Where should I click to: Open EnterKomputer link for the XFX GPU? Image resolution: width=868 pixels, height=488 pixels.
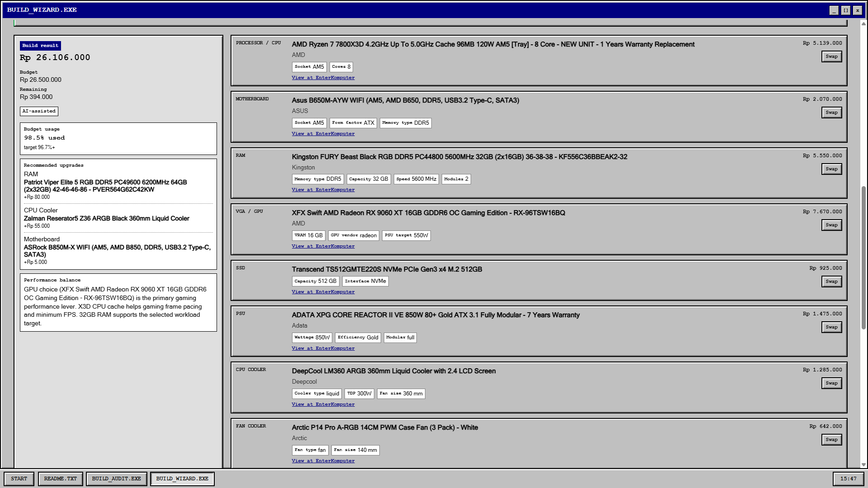pyautogui.click(x=323, y=246)
